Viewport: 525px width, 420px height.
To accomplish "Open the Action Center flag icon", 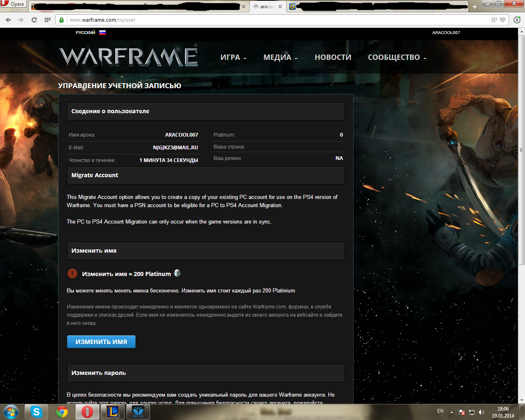I will point(462,412).
